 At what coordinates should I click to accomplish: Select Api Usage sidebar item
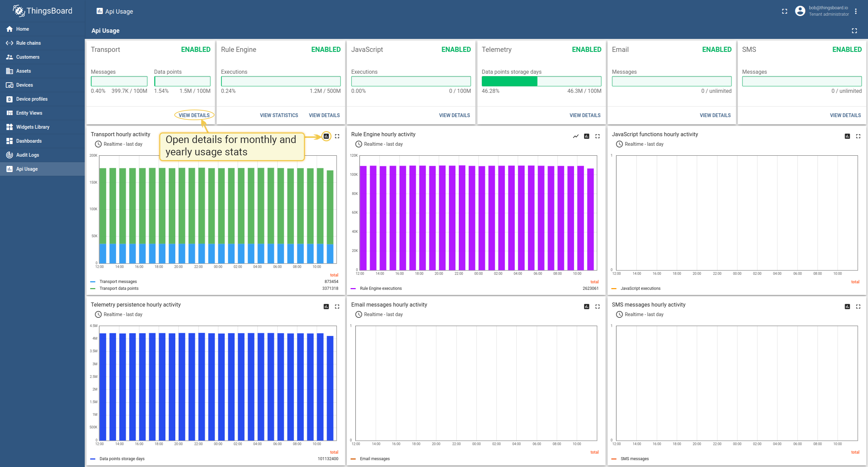click(x=42, y=169)
